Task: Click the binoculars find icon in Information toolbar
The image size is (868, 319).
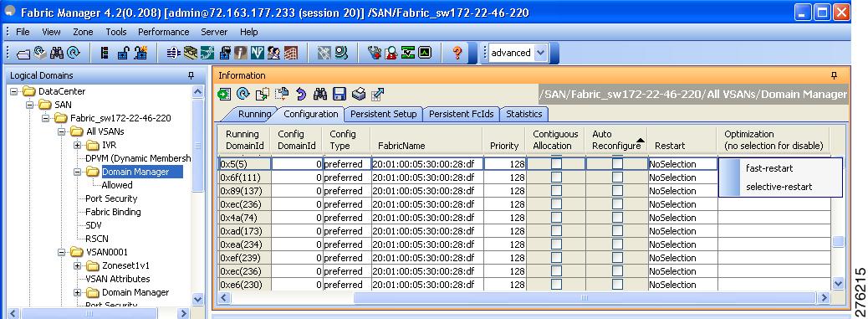Action: pos(320,95)
